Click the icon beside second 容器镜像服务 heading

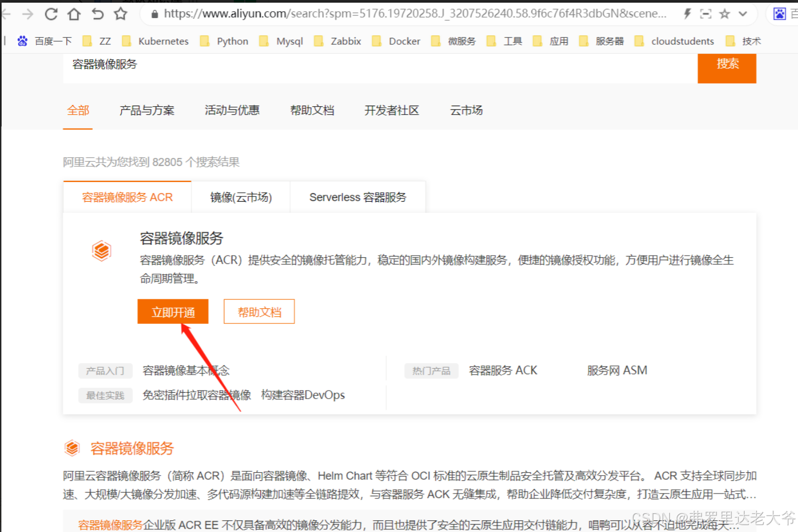tap(72, 448)
